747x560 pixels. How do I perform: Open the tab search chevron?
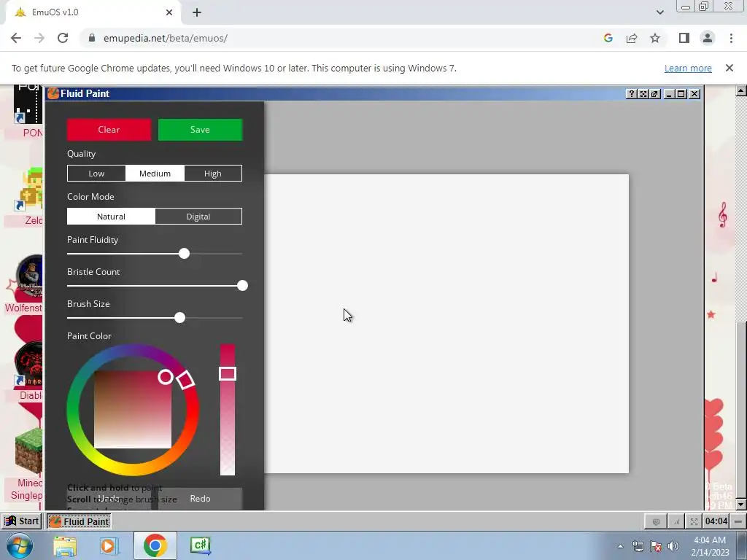point(659,12)
